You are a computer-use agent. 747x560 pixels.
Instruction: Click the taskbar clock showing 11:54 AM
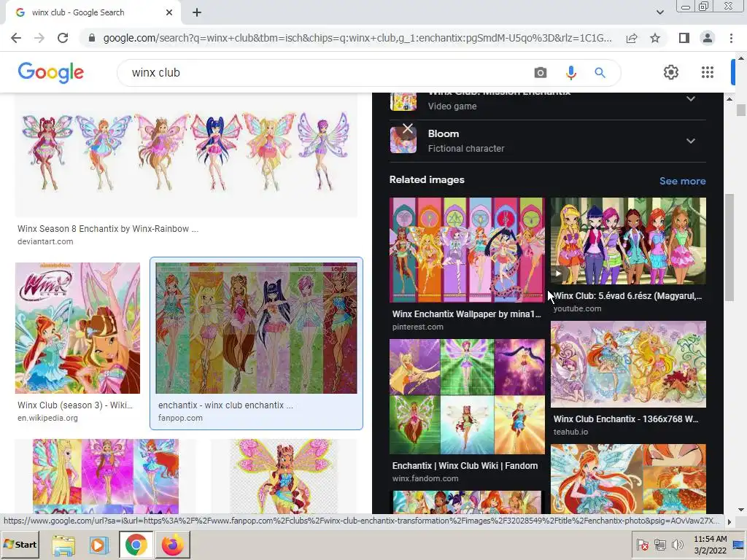coord(710,544)
